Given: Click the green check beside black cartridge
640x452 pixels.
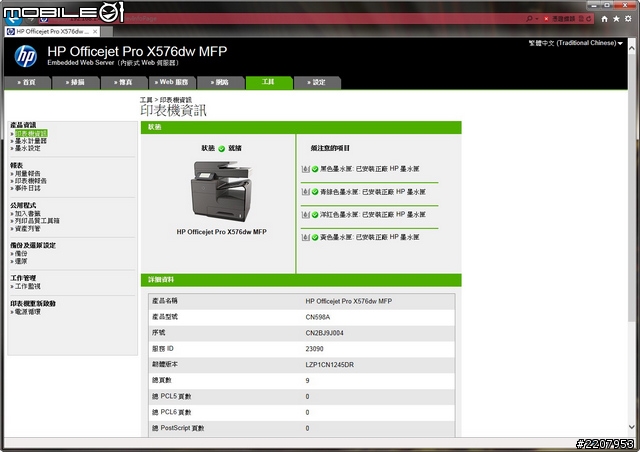Looking at the screenshot, I should tap(315, 169).
